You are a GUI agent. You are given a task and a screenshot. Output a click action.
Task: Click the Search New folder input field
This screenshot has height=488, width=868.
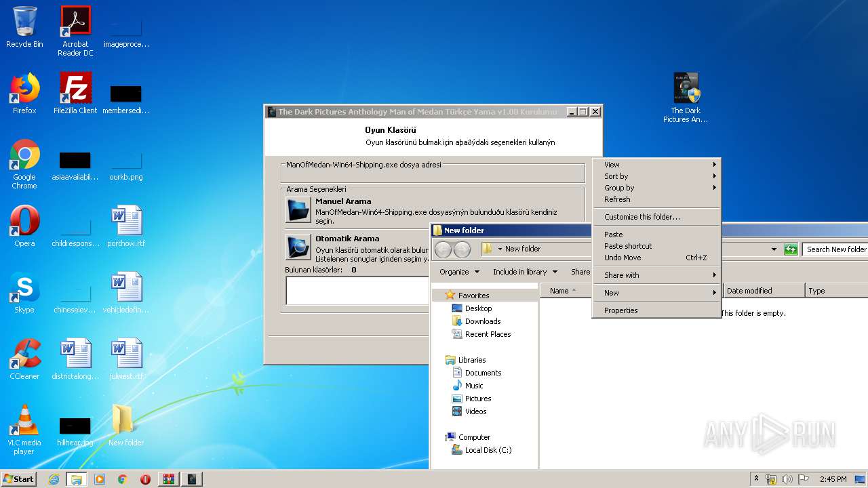tap(835, 249)
